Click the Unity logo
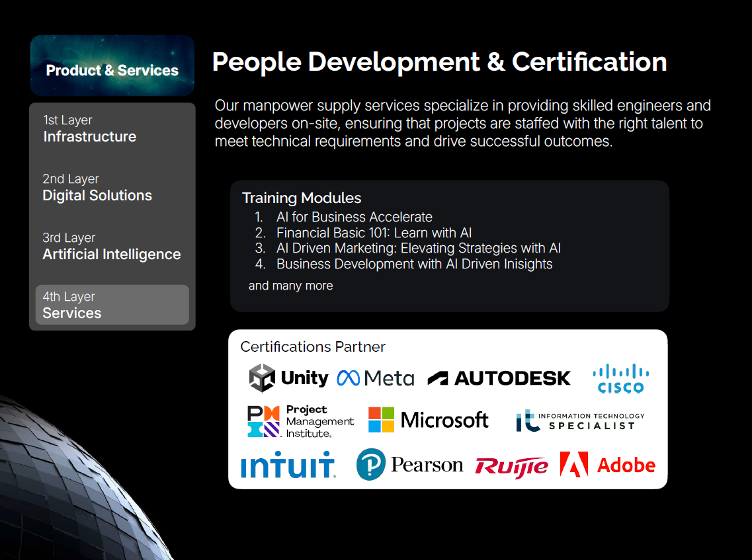This screenshot has width=752, height=560. click(x=288, y=378)
